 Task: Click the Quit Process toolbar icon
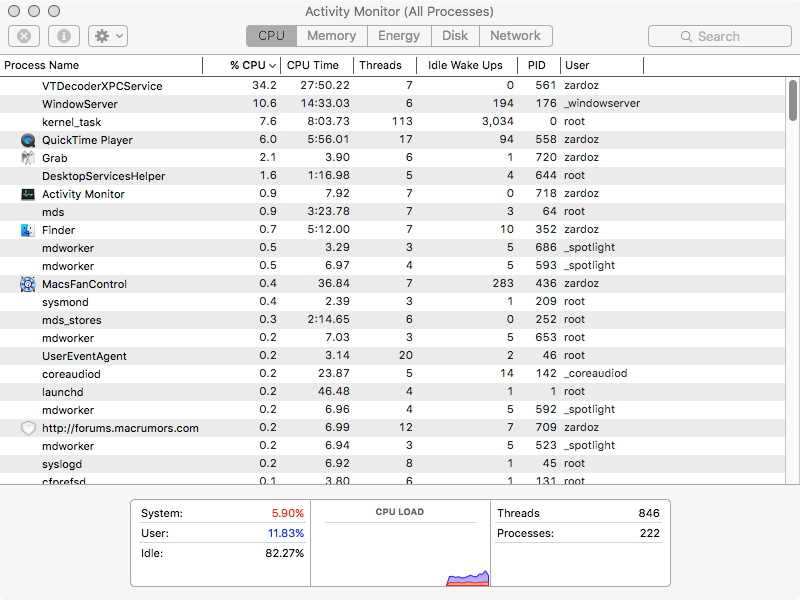[x=24, y=36]
